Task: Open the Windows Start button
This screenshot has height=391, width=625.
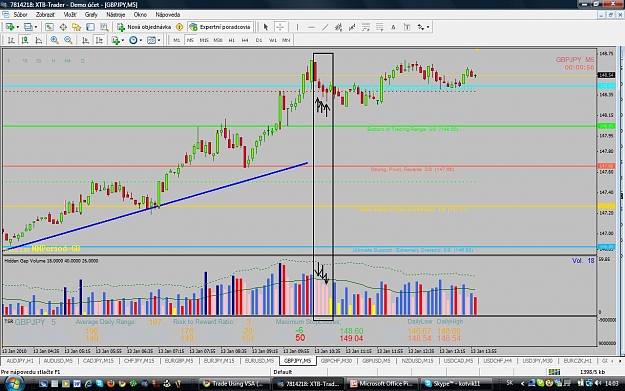Action: (13, 384)
